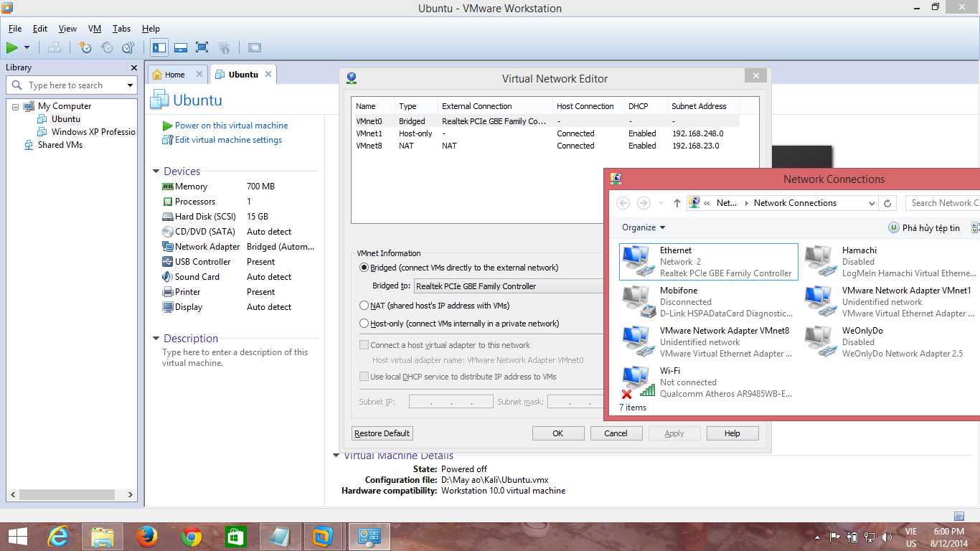
Task: Select the Host-only radio button
Action: 364,324
